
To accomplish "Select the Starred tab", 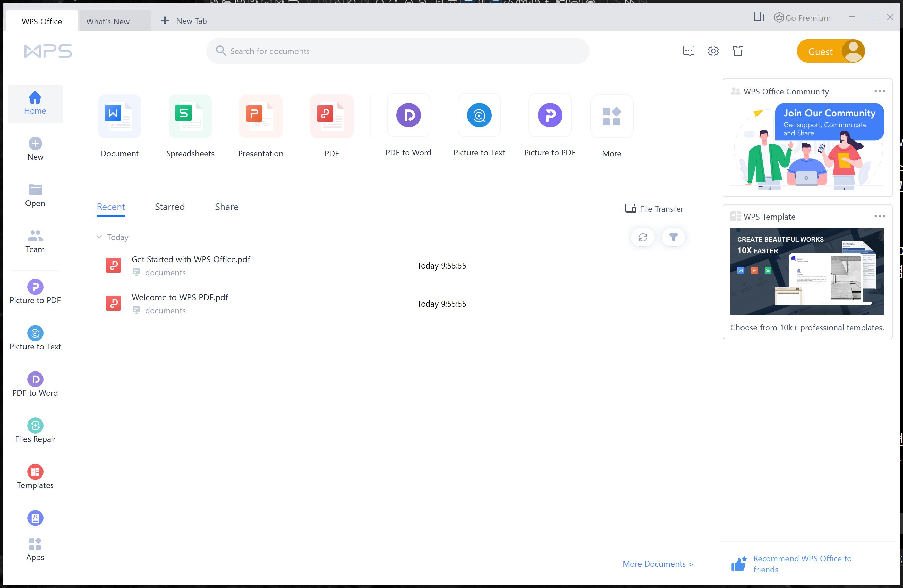I will tap(170, 207).
